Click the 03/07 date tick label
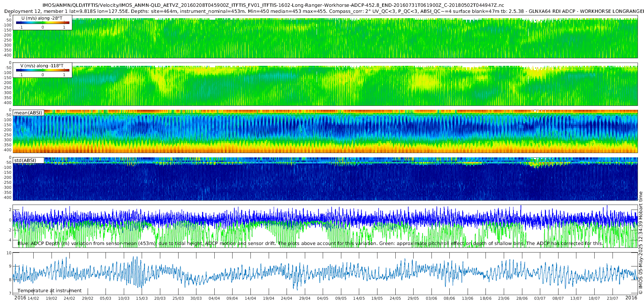 540,298
